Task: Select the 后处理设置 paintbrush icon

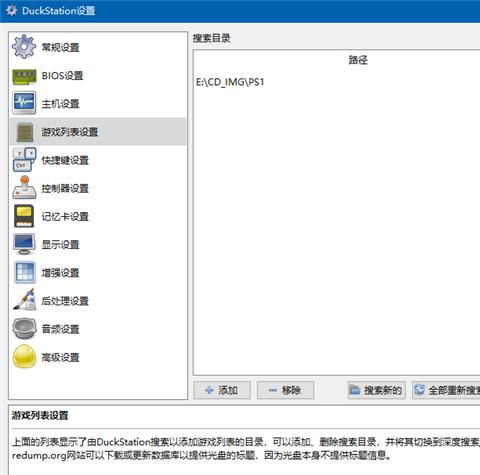Action: coord(24,300)
